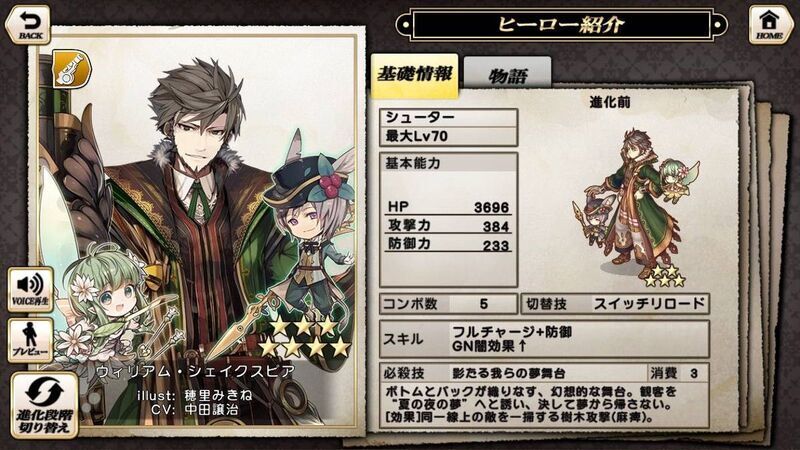Open the スキル description row
The image size is (800, 450).
[x=544, y=339]
